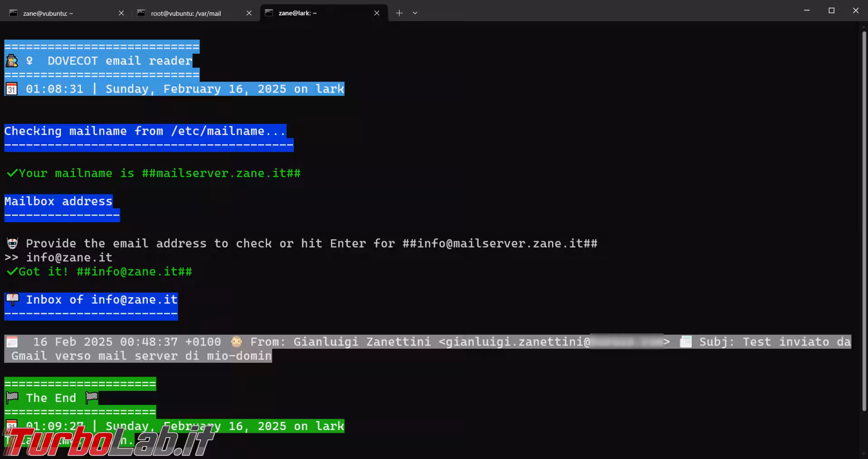Click the checkered flag after The End
Viewport: 868px width, 459px height.
click(92, 398)
